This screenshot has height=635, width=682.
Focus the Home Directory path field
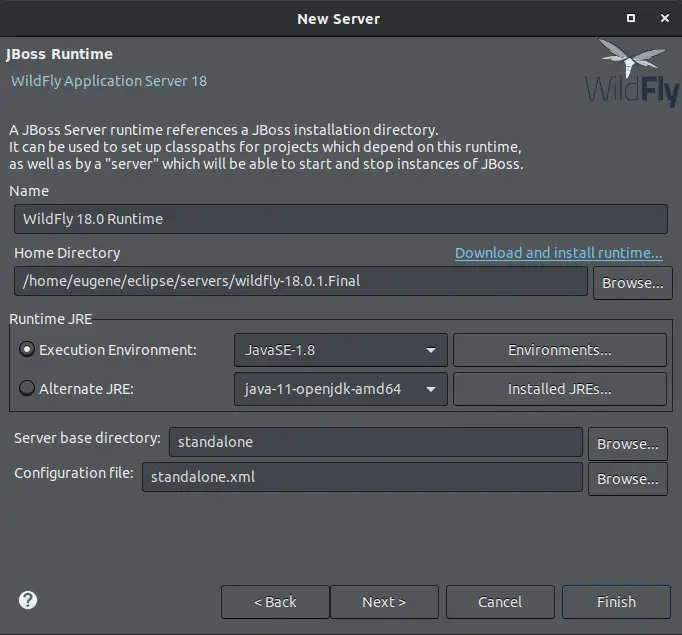point(301,281)
